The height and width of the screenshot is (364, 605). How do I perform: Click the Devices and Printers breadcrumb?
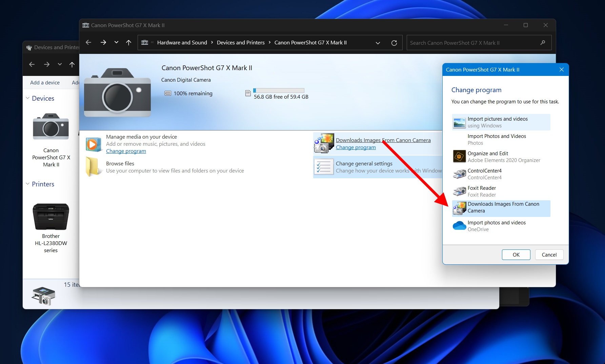coord(241,42)
